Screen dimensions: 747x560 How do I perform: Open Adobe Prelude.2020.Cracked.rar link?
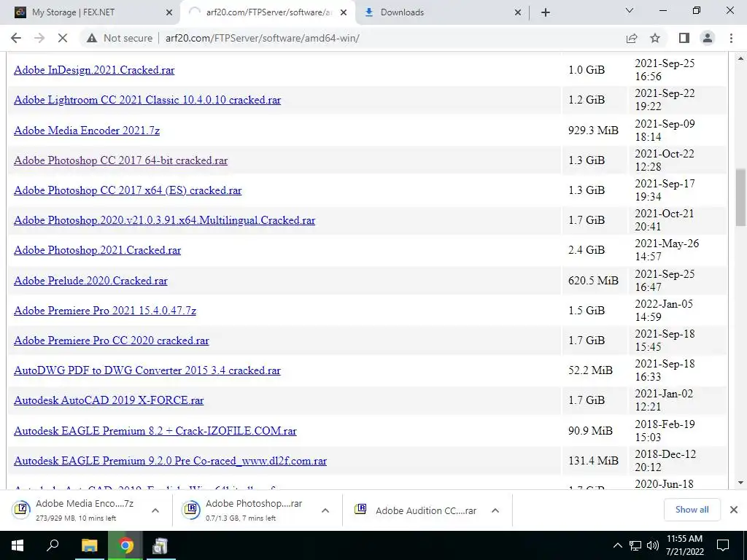90,281
